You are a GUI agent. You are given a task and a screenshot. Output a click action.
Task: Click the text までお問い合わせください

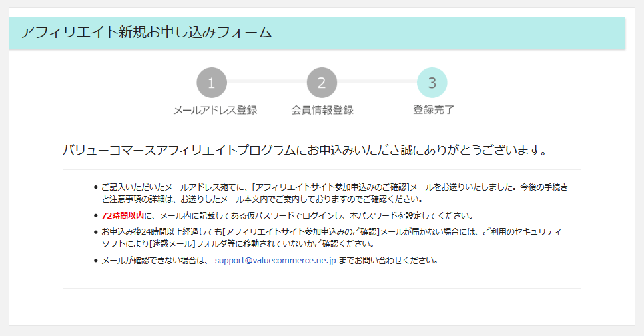[388, 260]
